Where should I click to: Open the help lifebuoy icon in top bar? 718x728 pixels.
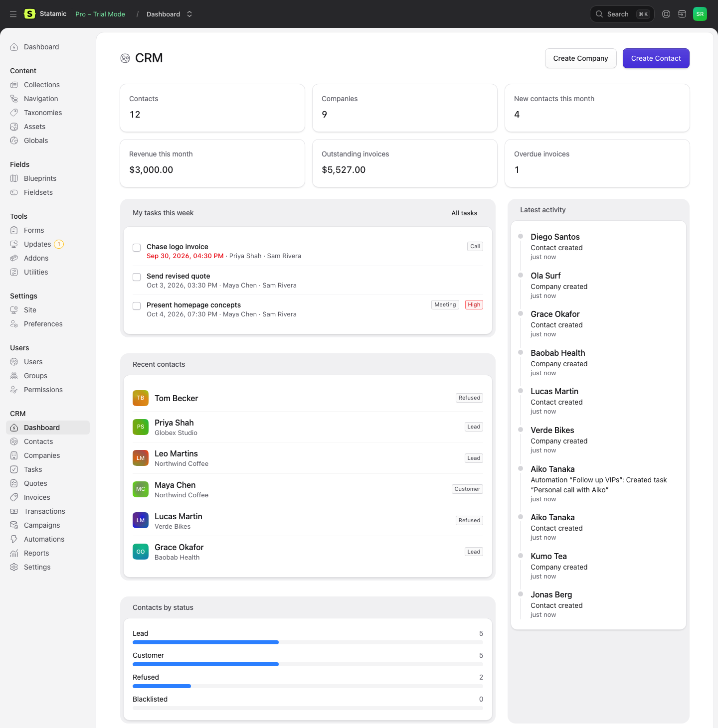coord(666,14)
